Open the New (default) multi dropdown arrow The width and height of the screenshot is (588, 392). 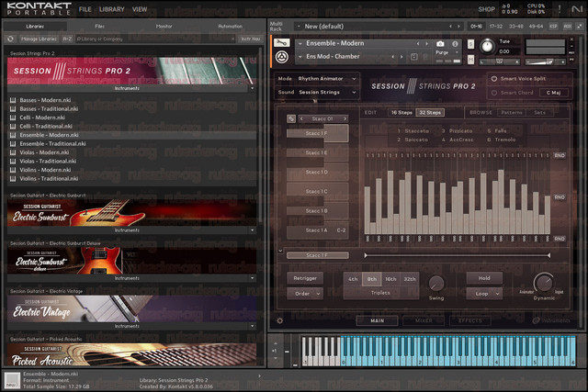tap(299, 27)
